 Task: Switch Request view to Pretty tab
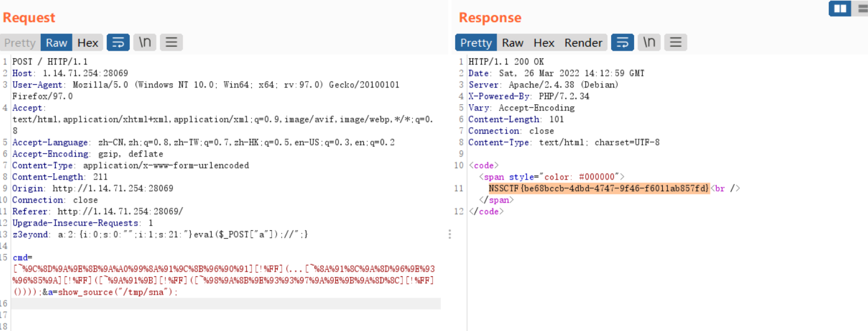pyautogui.click(x=20, y=43)
